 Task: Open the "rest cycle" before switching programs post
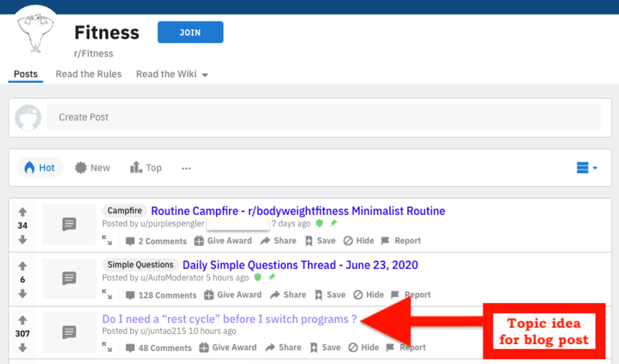(229, 319)
